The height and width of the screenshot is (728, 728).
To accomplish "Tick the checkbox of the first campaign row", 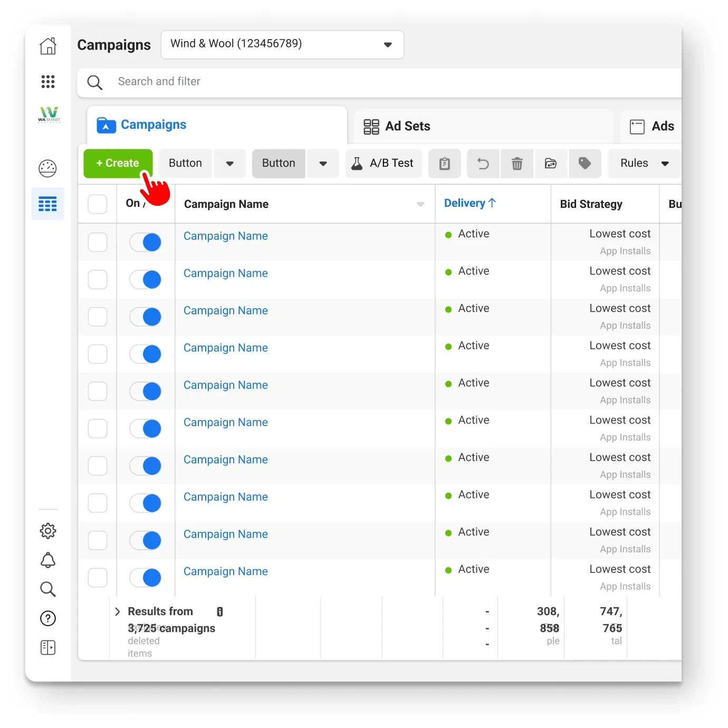I will point(98,242).
